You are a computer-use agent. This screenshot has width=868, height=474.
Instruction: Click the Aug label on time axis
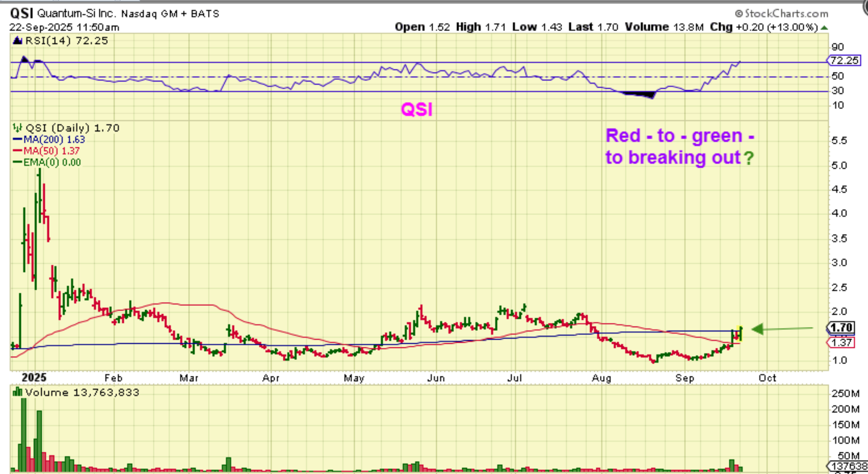click(x=602, y=378)
